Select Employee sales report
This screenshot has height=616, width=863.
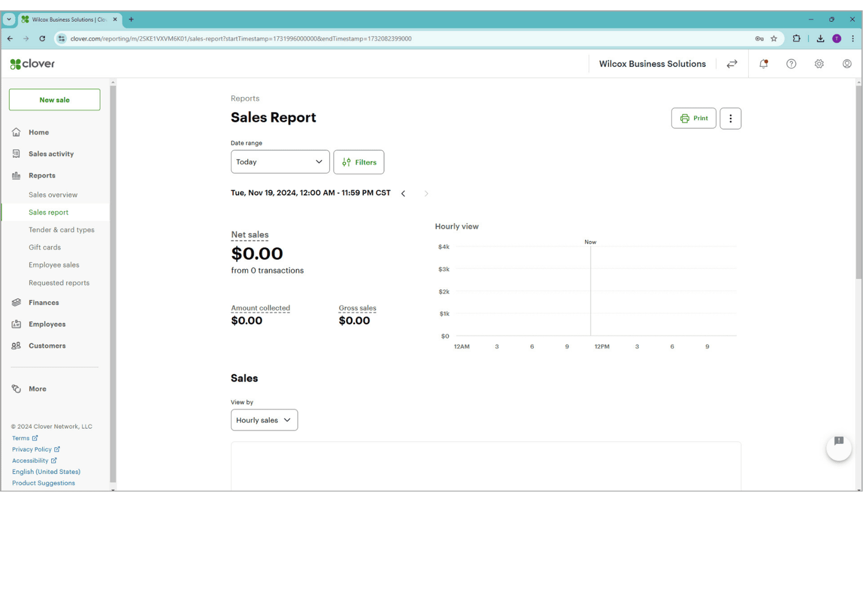point(54,265)
